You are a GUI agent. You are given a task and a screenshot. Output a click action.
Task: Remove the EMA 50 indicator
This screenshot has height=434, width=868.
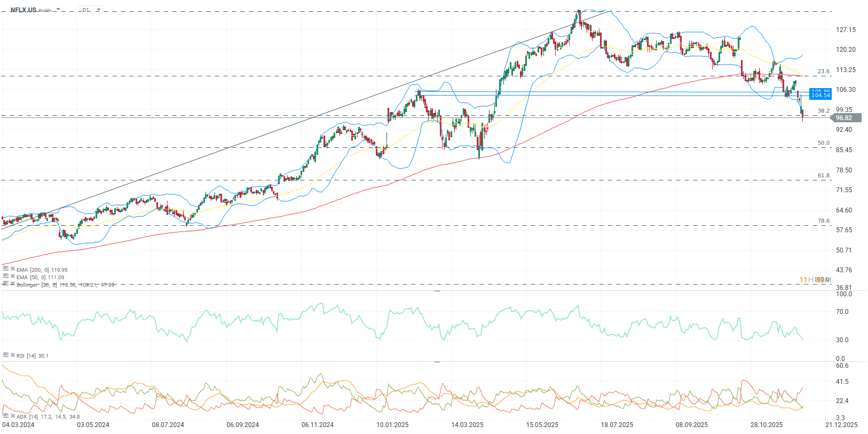coord(12,277)
